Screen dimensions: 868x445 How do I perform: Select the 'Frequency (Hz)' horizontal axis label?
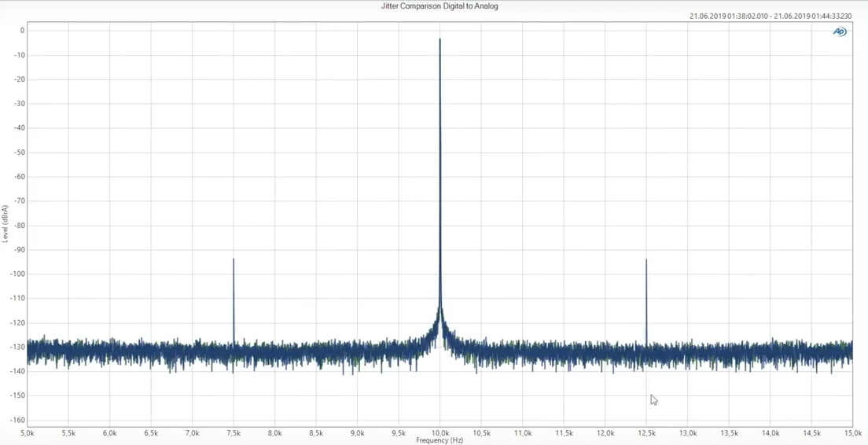440,440
